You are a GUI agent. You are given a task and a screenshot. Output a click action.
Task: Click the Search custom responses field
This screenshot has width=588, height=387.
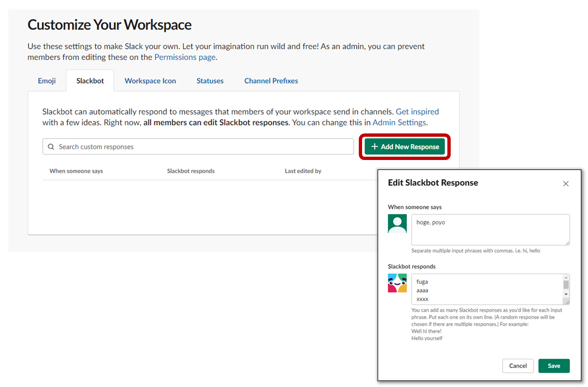click(x=166, y=146)
